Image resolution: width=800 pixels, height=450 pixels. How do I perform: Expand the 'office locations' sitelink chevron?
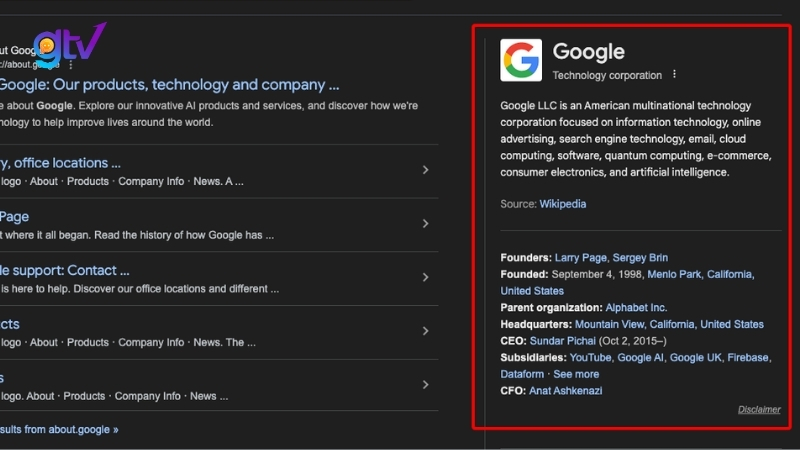pyautogui.click(x=426, y=170)
